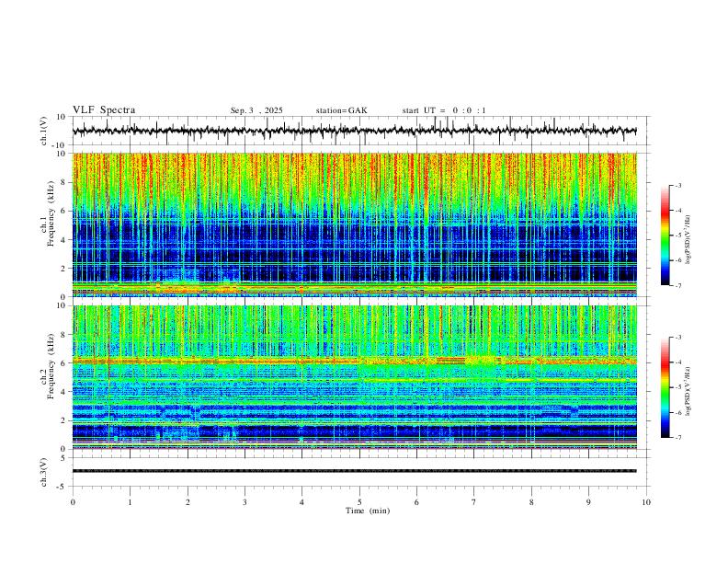Click the "-10" tick on ch.1(V) axis
This screenshot has width=728, height=563.
[x=60, y=145]
